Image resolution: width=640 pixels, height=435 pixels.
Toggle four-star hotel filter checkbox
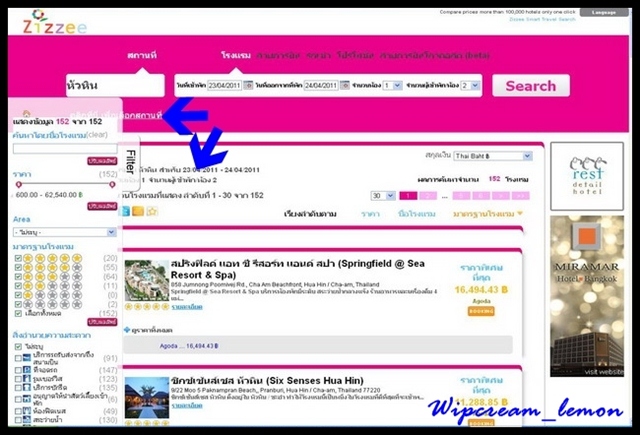(x=18, y=267)
